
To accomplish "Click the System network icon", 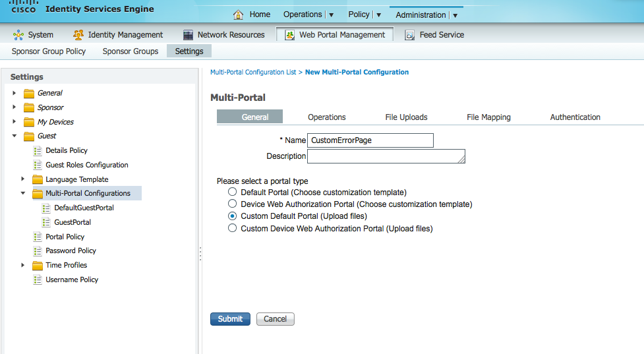I will point(18,35).
